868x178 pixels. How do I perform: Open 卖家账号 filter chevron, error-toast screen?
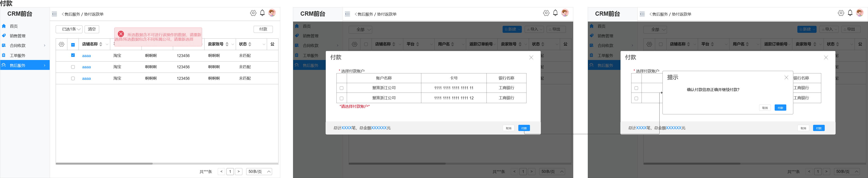[232, 44]
